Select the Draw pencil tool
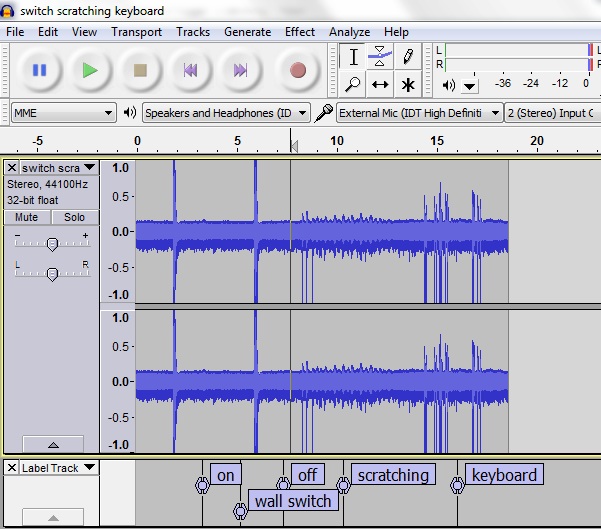This screenshot has width=601, height=529. pos(408,57)
